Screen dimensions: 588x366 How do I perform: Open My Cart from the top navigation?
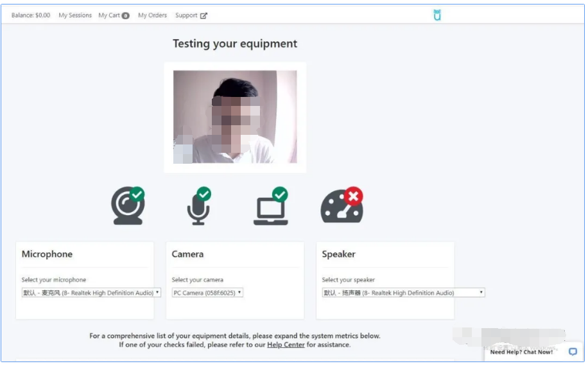tap(108, 15)
